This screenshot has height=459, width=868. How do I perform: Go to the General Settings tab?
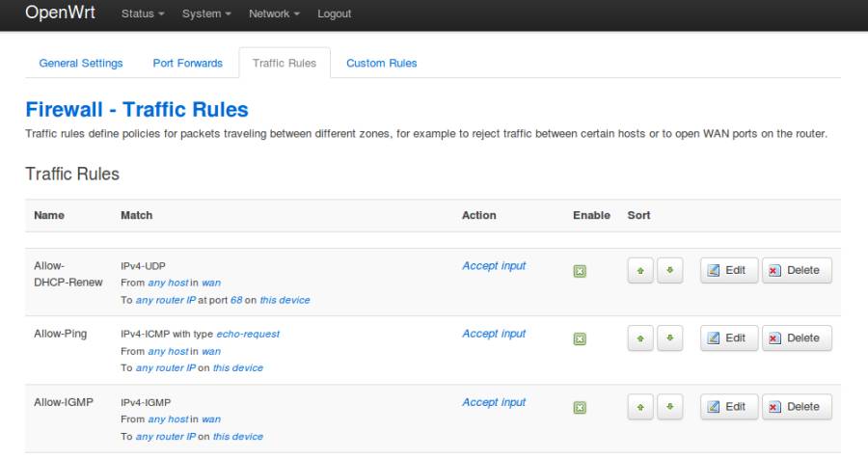tap(81, 64)
